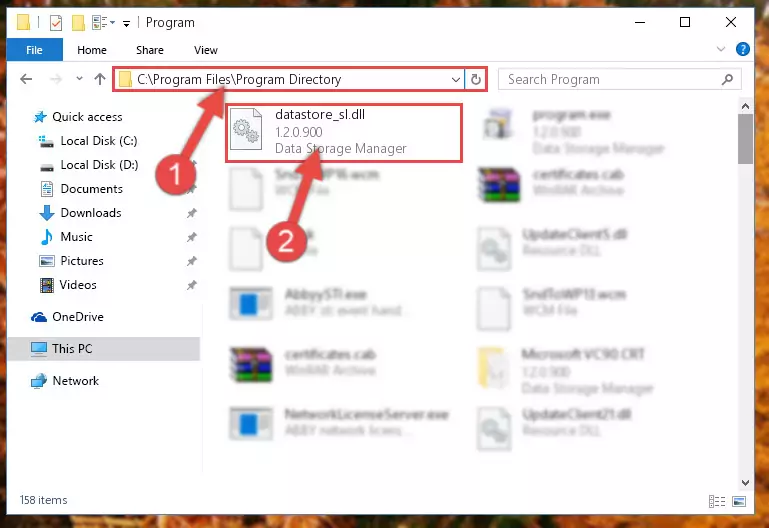Switch to large thumbnails view icon
This screenshot has width=769, height=528.
point(739,501)
